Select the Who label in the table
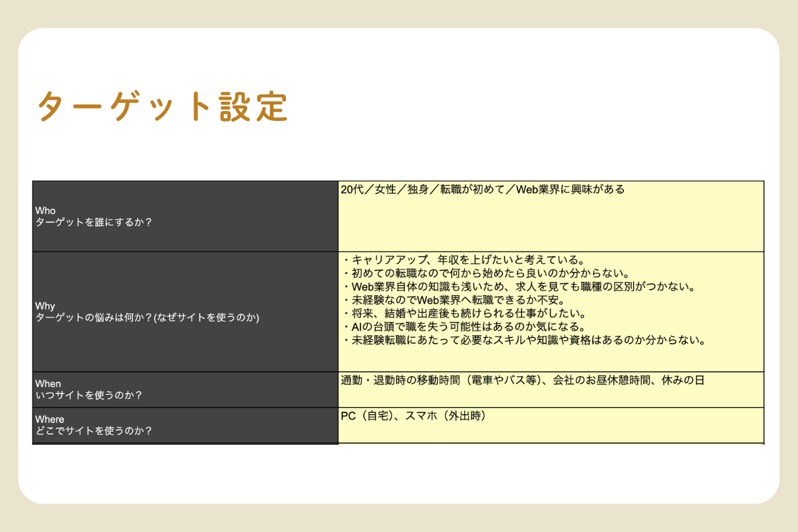Image resolution: width=798 pixels, height=532 pixels. 45,211
